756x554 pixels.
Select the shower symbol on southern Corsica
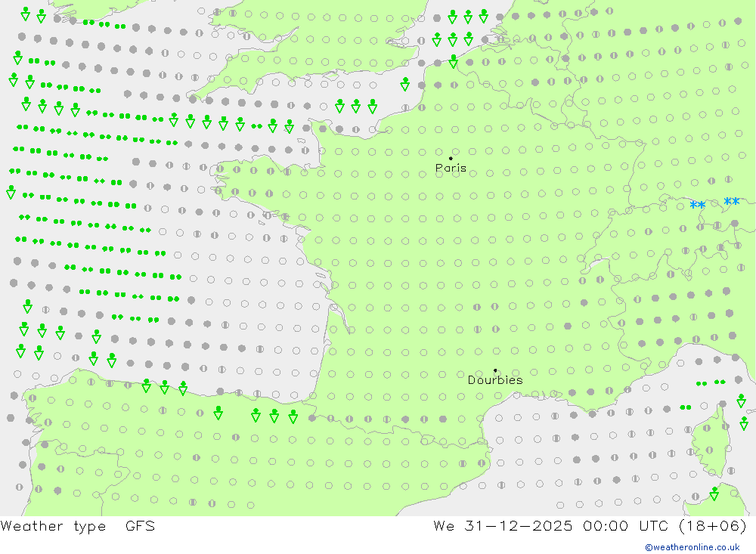[714, 494]
